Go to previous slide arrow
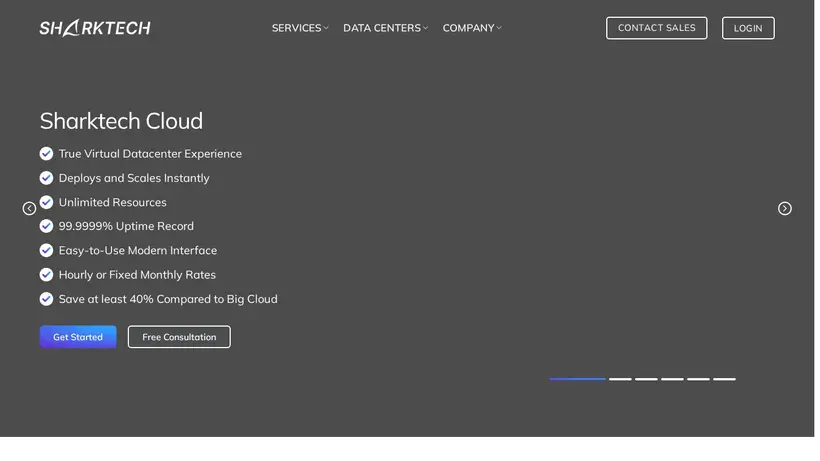 click(29, 209)
